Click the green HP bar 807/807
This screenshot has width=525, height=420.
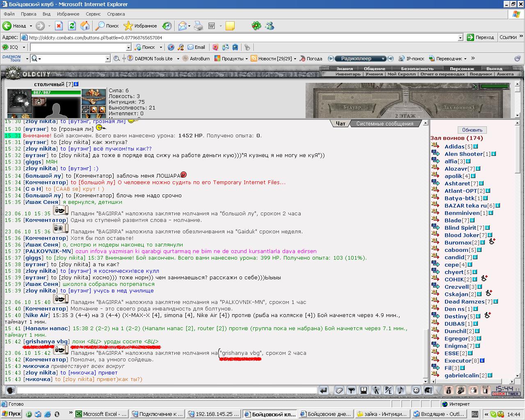point(56,93)
